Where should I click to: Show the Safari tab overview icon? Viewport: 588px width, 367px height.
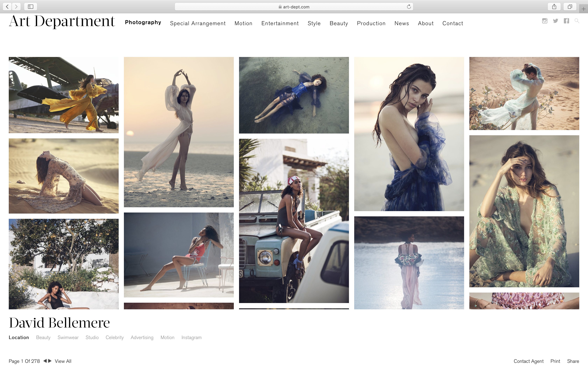[x=570, y=7]
